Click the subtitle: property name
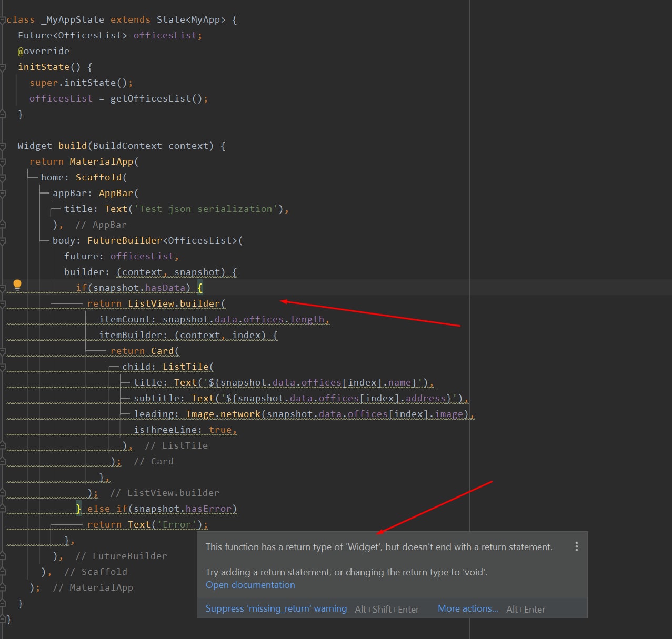The image size is (672, 639). click(x=159, y=398)
